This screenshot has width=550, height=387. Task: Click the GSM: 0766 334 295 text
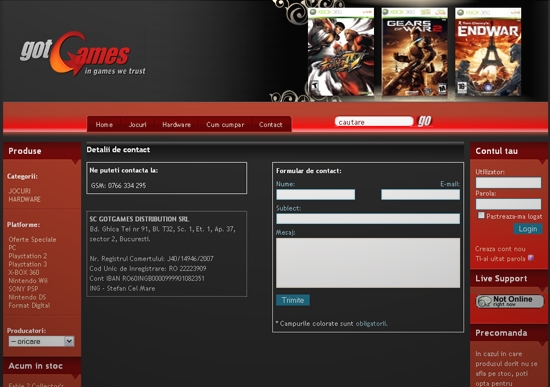pyautogui.click(x=119, y=185)
